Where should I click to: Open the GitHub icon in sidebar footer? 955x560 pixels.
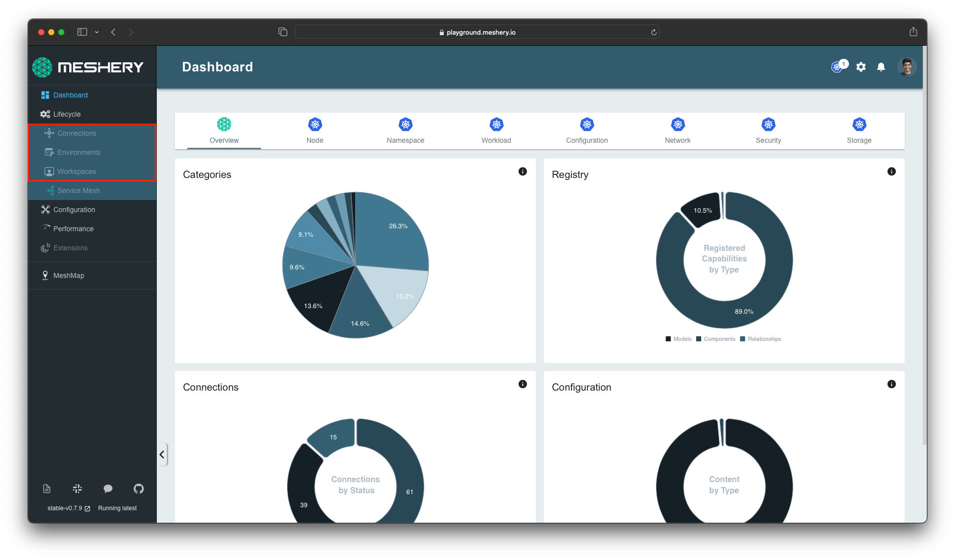[x=139, y=489]
